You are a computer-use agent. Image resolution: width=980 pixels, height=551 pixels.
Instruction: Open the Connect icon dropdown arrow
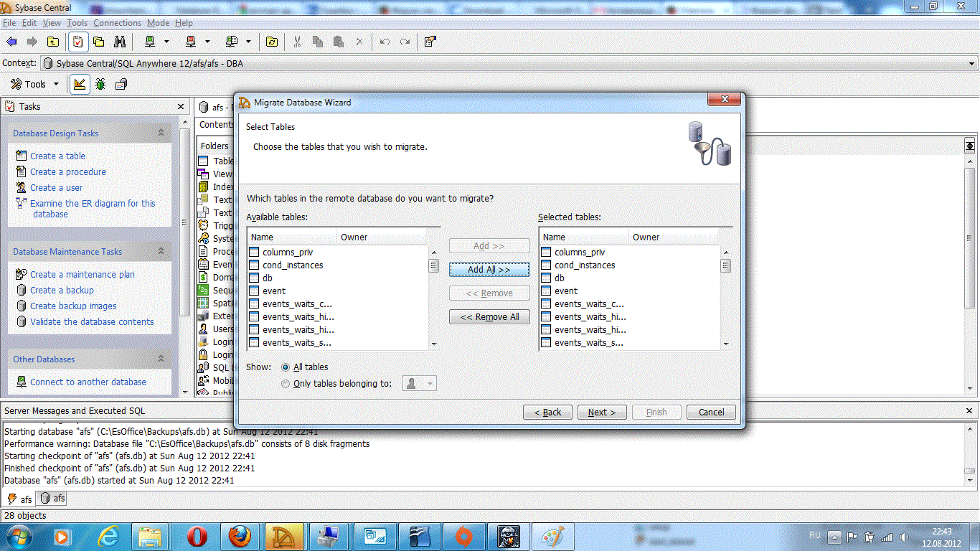coord(166,42)
